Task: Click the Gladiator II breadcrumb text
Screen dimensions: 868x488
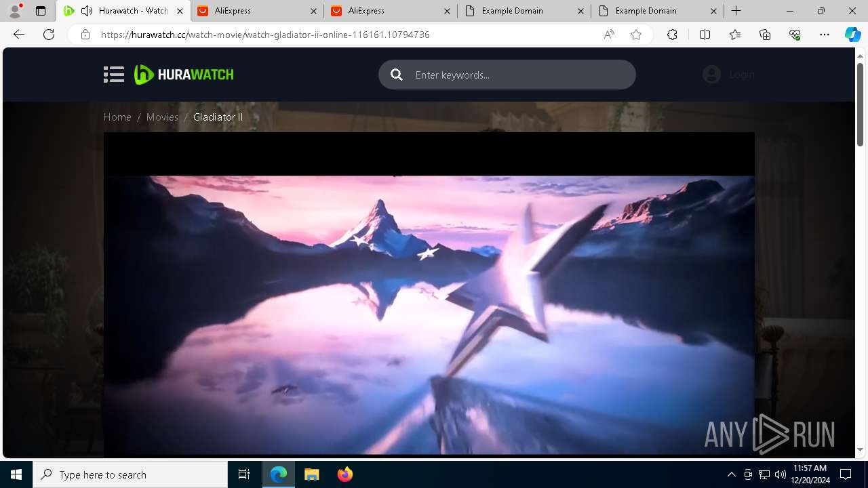Action: (x=218, y=117)
